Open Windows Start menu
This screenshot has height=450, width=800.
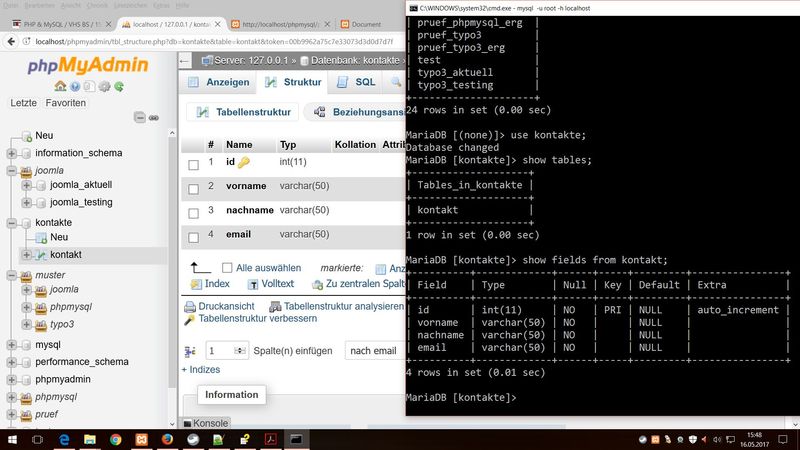pos(12,439)
